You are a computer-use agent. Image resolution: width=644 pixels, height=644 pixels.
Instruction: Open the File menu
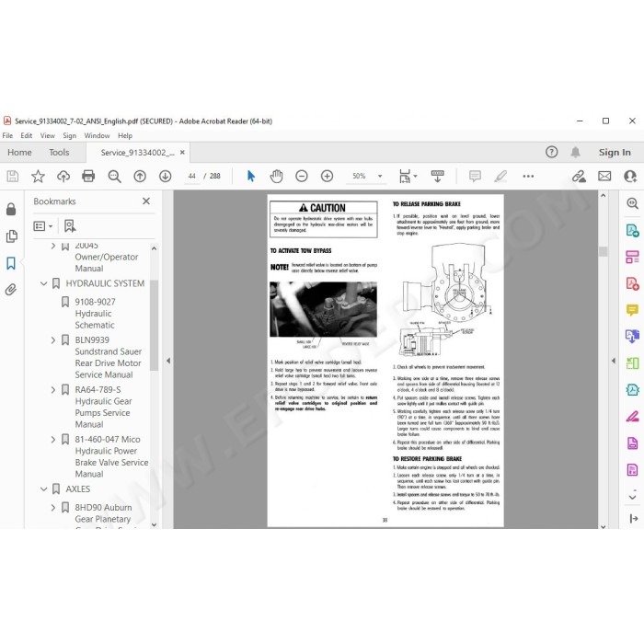tap(7, 135)
